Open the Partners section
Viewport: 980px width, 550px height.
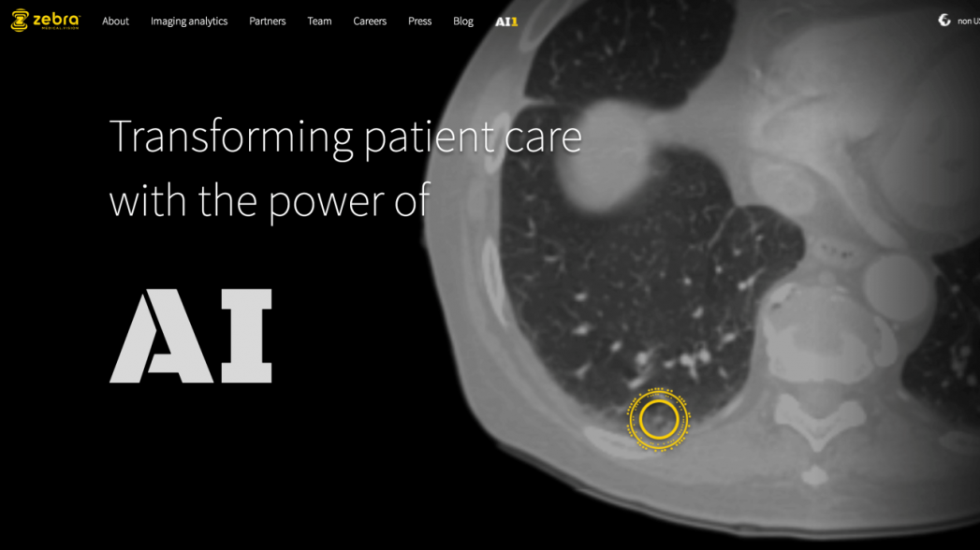pyautogui.click(x=267, y=22)
